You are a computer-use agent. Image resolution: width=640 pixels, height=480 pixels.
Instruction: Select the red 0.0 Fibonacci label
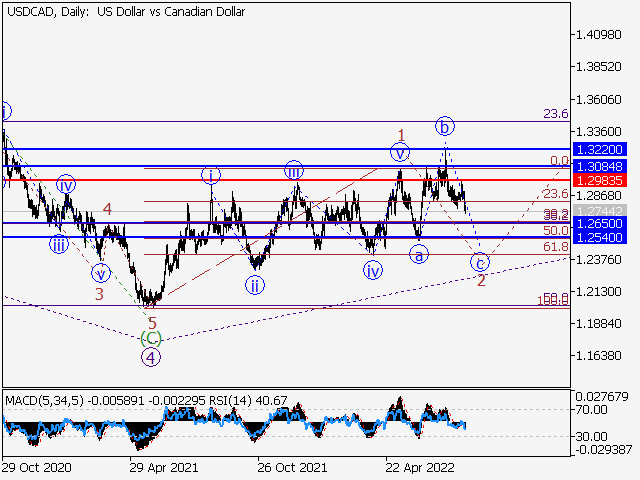[x=559, y=161]
